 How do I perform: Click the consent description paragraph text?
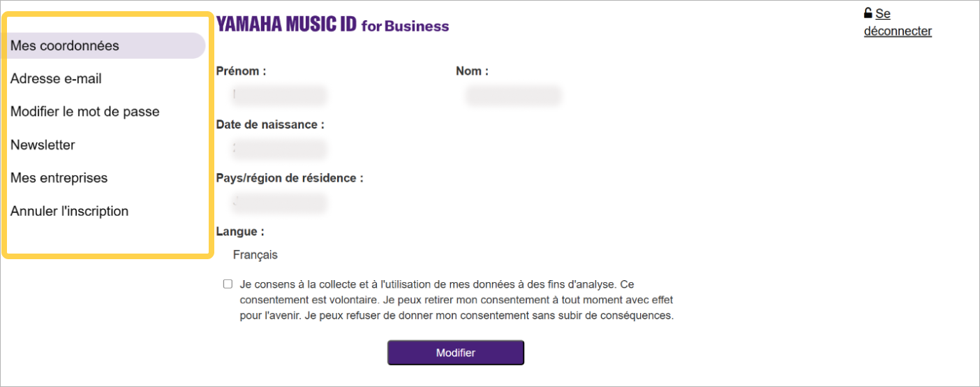[456, 300]
